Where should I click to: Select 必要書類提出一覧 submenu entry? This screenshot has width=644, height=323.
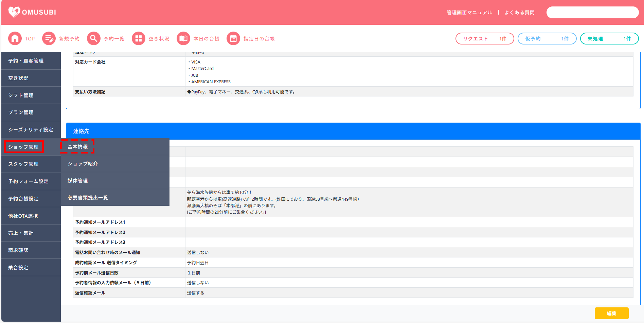click(x=88, y=198)
